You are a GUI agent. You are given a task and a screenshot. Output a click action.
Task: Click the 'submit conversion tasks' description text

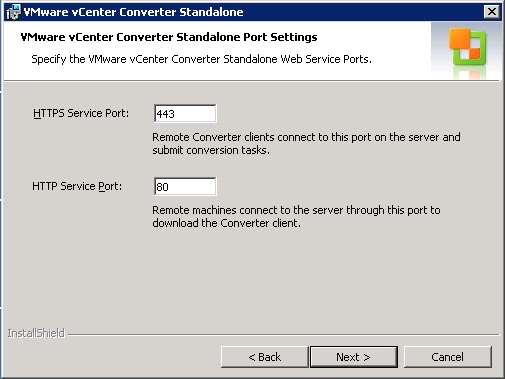point(211,150)
